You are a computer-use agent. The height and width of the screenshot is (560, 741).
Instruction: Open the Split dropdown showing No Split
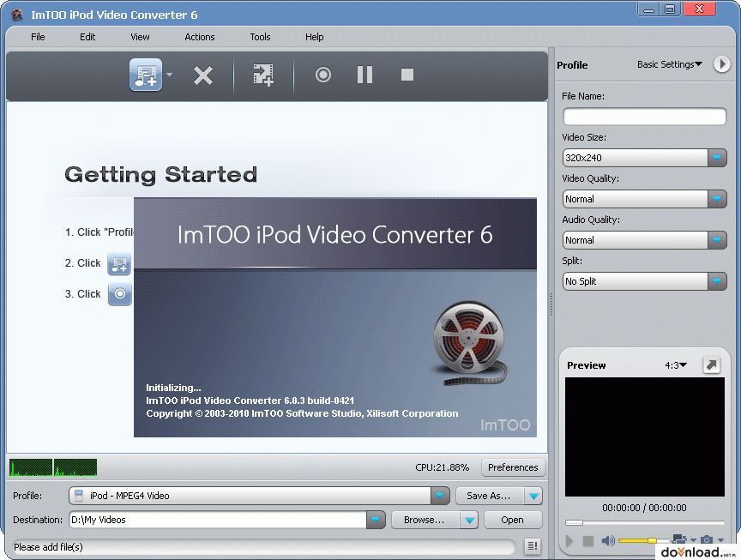[717, 281]
